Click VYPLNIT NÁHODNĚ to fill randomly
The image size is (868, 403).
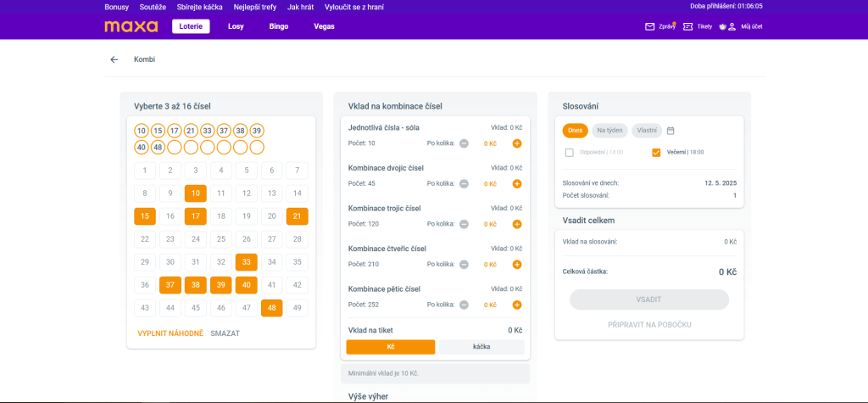tap(170, 333)
